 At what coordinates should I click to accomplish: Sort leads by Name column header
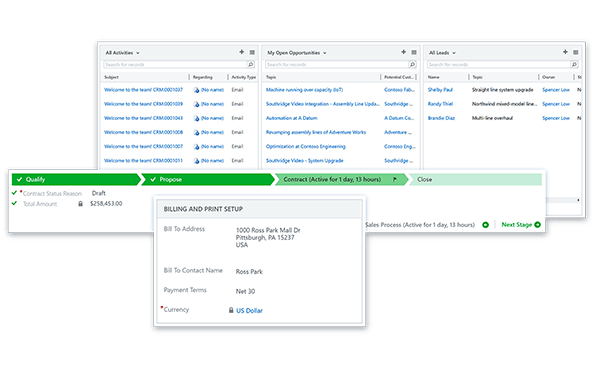(434, 77)
